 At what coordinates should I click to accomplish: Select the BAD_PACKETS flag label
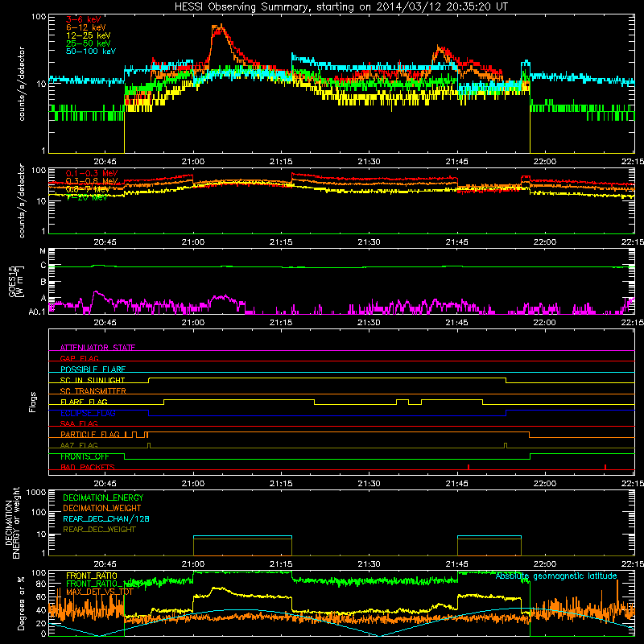pos(88,467)
